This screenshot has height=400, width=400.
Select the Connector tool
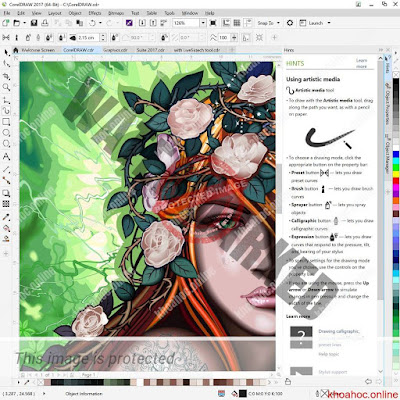[x=6, y=180]
